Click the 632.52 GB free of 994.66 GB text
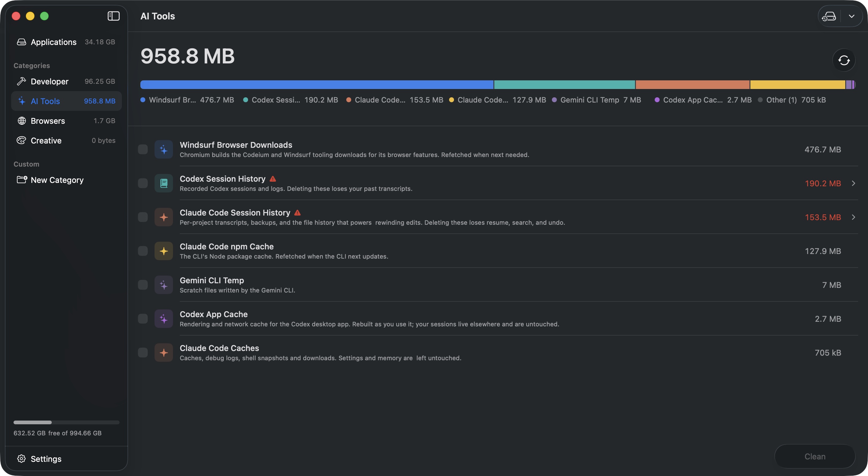 57,433
